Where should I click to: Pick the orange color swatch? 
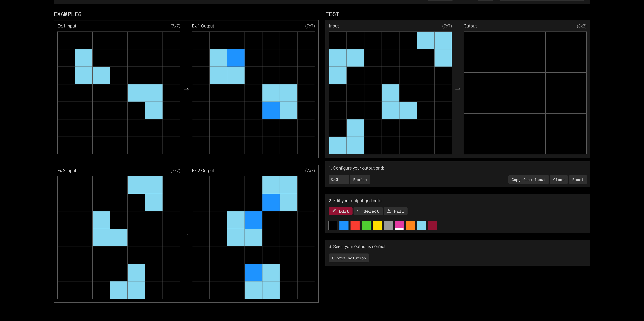click(x=410, y=226)
